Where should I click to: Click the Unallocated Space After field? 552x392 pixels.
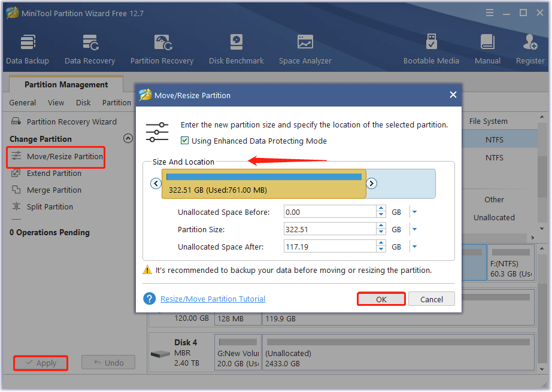pyautogui.click(x=330, y=247)
